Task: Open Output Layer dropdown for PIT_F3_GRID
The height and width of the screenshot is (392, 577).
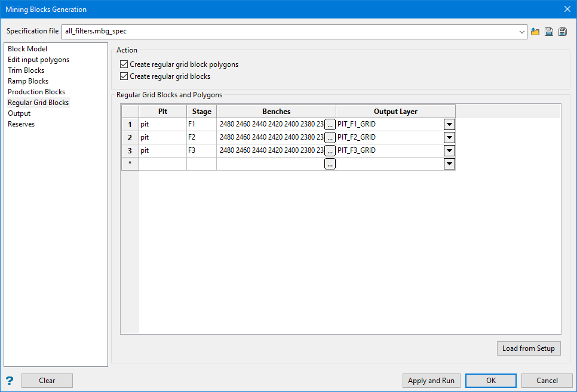Action: click(449, 151)
